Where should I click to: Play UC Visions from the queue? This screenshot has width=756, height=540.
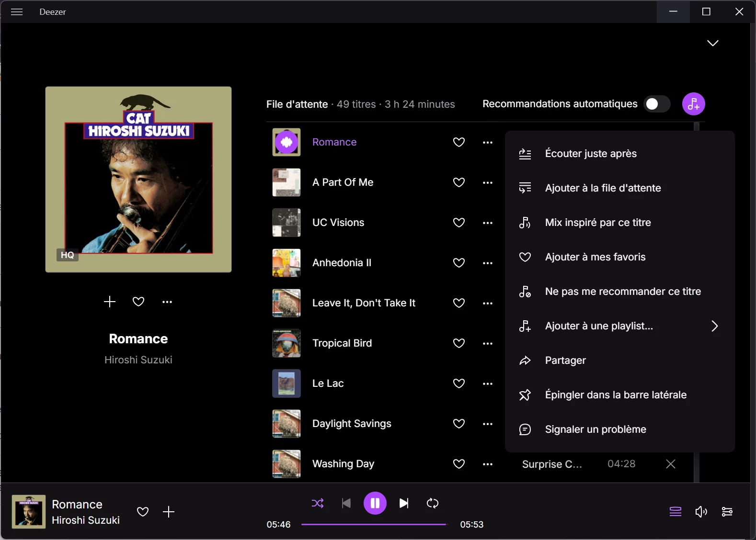tap(338, 223)
